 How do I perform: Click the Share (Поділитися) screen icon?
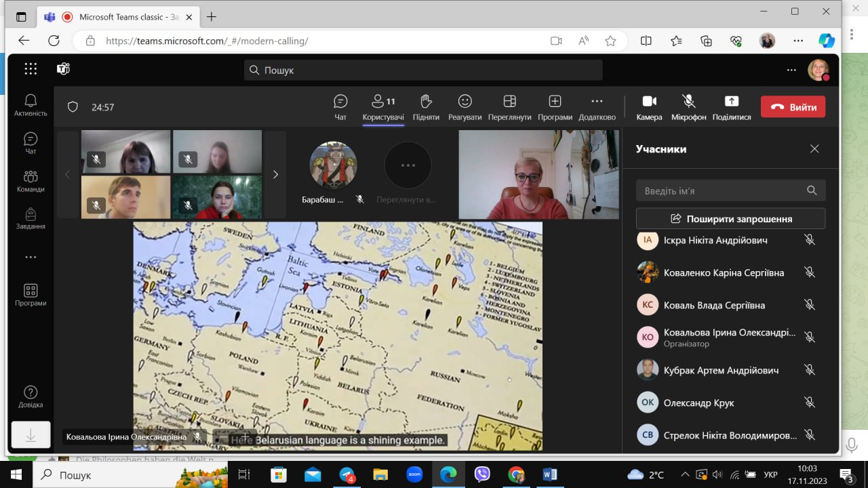(731, 106)
